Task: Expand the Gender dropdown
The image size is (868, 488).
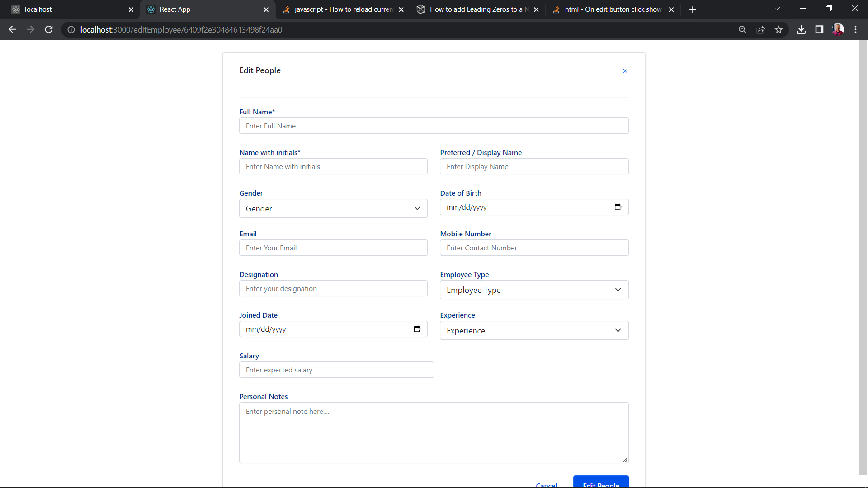Action: (x=333, y=208)
